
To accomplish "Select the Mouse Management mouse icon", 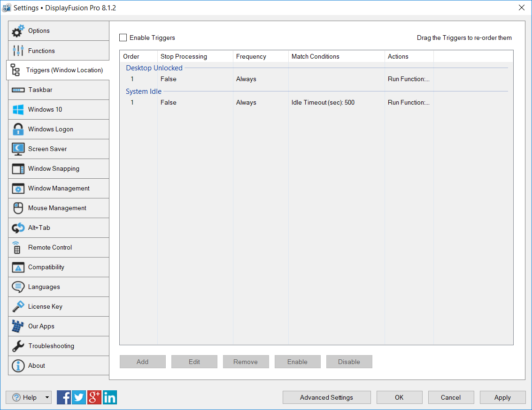I will (18, 208).
